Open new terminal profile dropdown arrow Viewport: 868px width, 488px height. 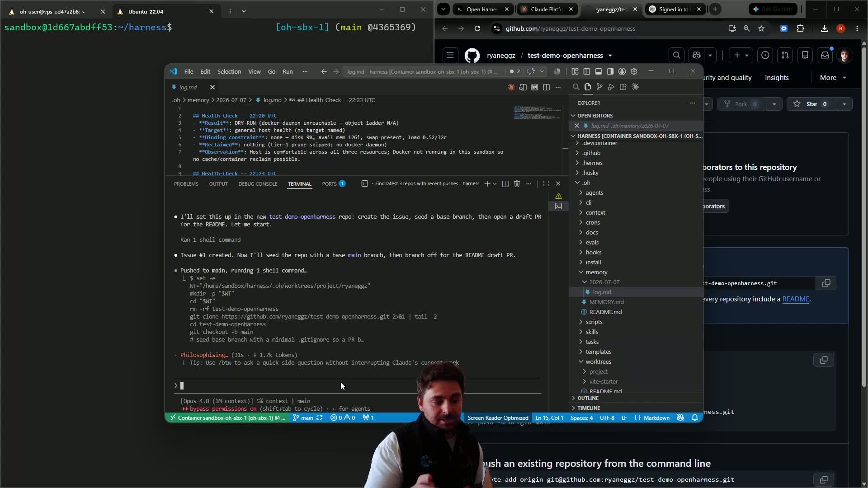[495, 184]
